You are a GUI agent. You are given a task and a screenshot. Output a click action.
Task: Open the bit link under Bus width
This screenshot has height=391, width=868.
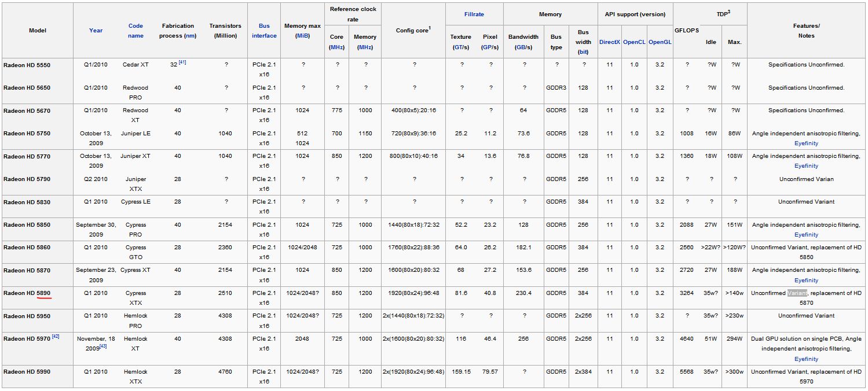pos(583,52)
